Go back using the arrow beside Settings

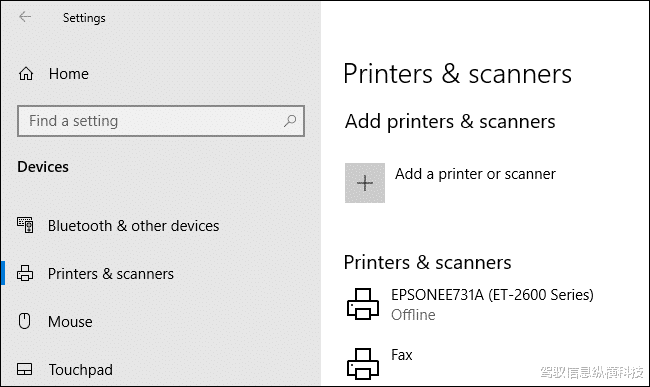pos(25,17)
